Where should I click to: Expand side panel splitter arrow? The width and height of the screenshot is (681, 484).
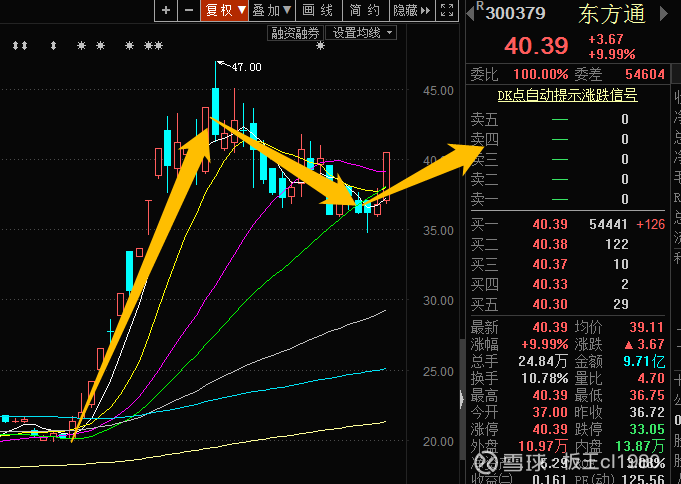(462, 400)
